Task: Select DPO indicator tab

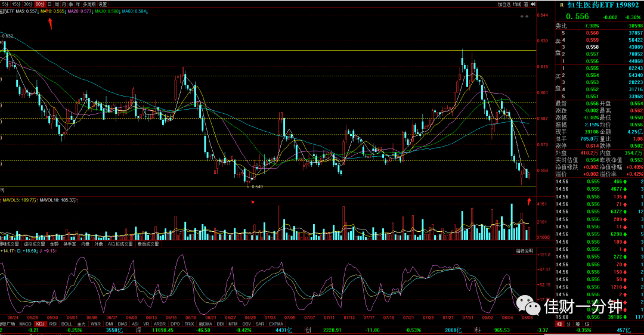Action: (175, 324)
